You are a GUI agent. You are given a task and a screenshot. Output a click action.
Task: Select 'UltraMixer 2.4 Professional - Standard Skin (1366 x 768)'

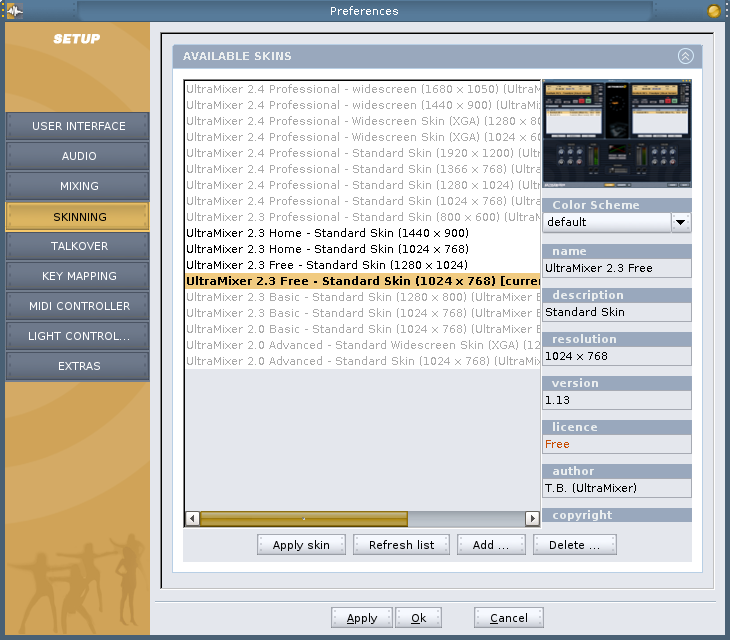362,169
